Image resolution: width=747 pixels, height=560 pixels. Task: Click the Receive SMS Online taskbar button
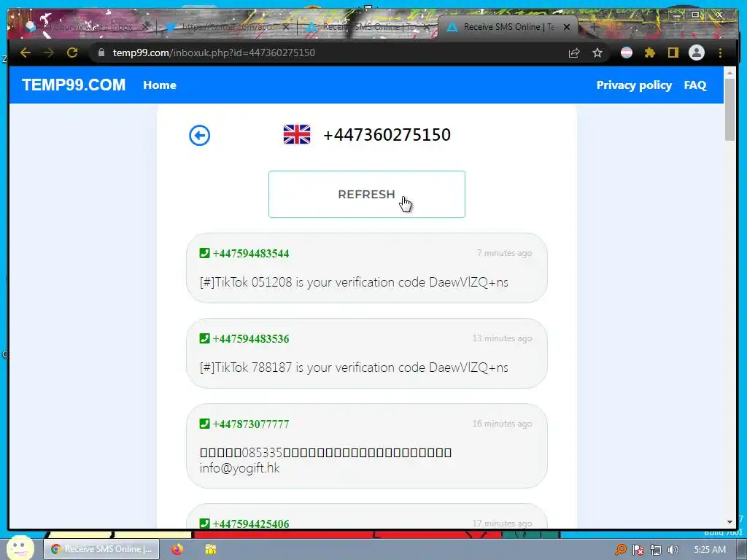101,549
